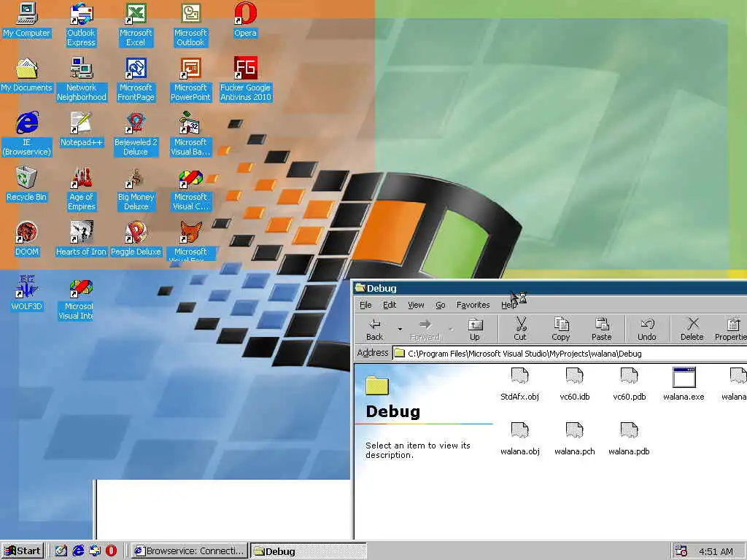Click the Copy toolbar button
The height and width of the screenshot is (560, 747).
[561, 329]
